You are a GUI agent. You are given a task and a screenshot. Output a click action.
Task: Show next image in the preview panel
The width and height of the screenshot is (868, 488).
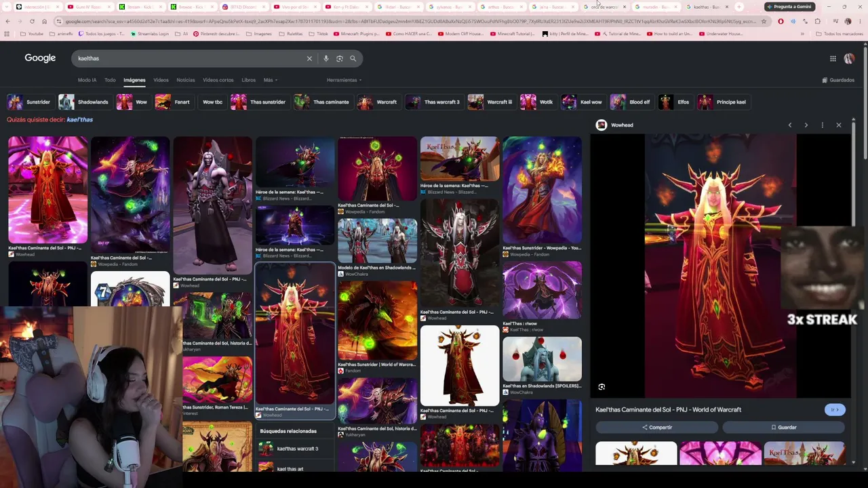tap(806, 125)
